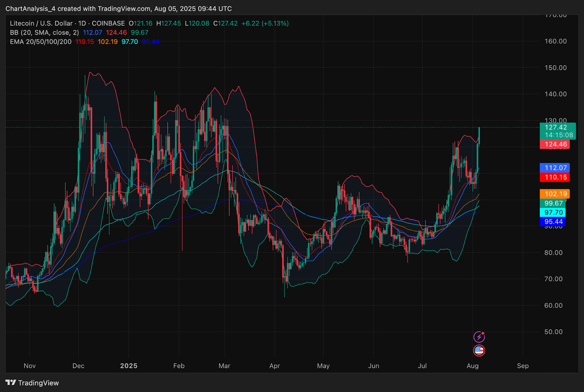Open the BB (20, SMA, close, 2) indicator legend

click(x=44, y=32)
